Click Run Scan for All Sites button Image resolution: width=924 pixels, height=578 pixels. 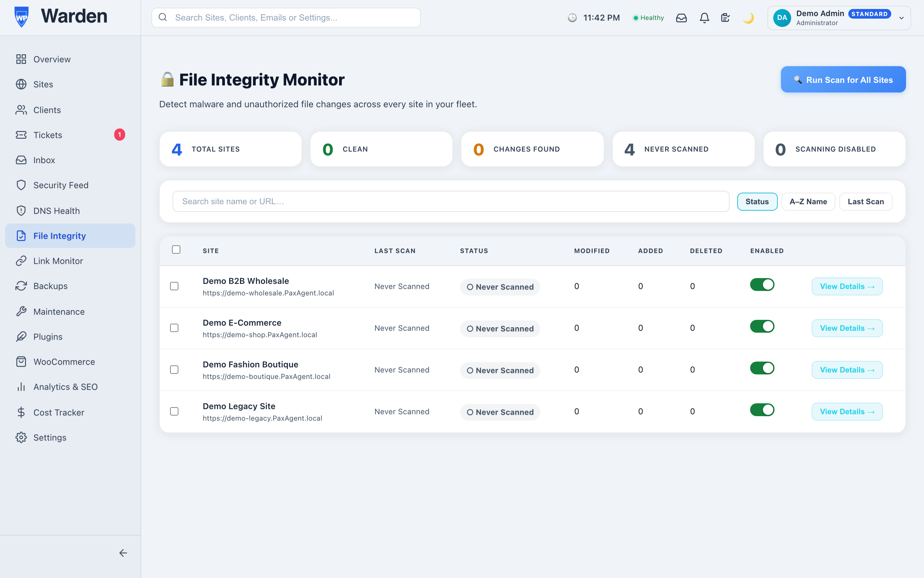tap(843, 80)
